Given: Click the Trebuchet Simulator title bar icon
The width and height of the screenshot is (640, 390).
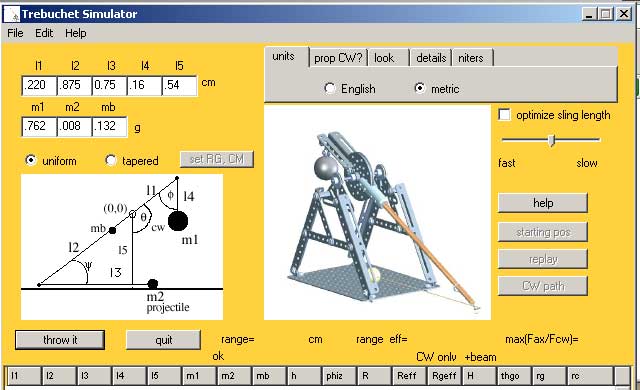Looking at the screenshot, I should click(x=12, y=14).
